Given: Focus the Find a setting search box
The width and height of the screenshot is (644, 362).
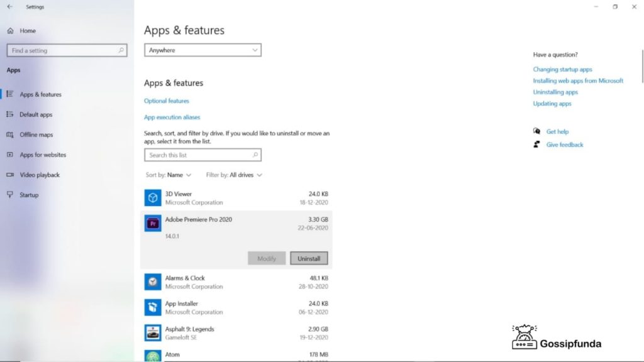Looking at the screenshot, I should (67, 50).
